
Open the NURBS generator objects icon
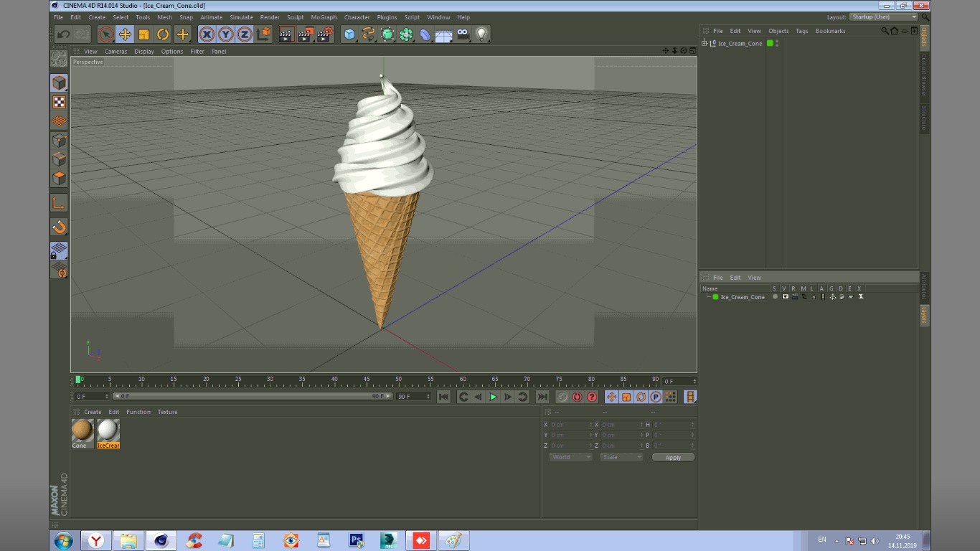pos(387,34)
